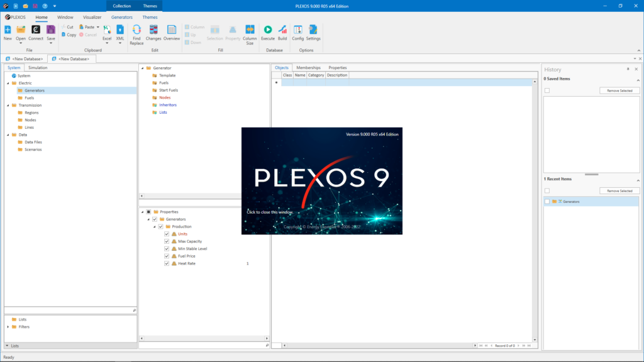Click the Save icon in ribbon
Viewport: 644px width, 362px height.
click(x=50, y=30)
